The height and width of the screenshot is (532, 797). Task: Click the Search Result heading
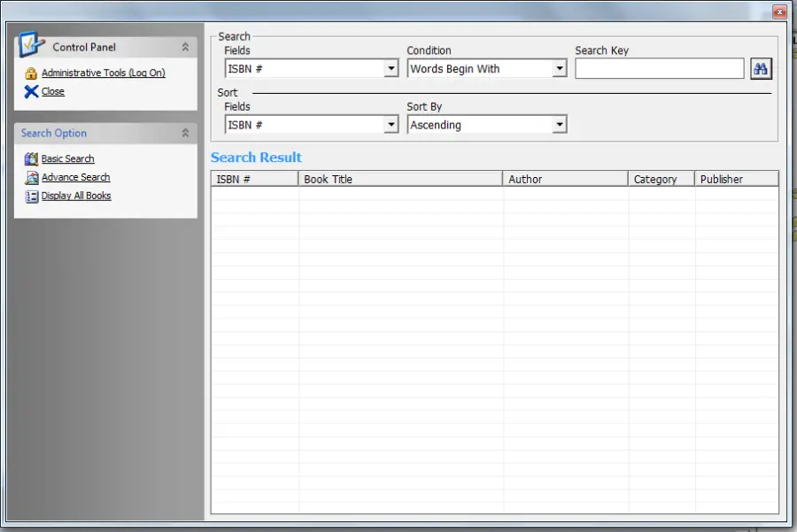(256, 158)
